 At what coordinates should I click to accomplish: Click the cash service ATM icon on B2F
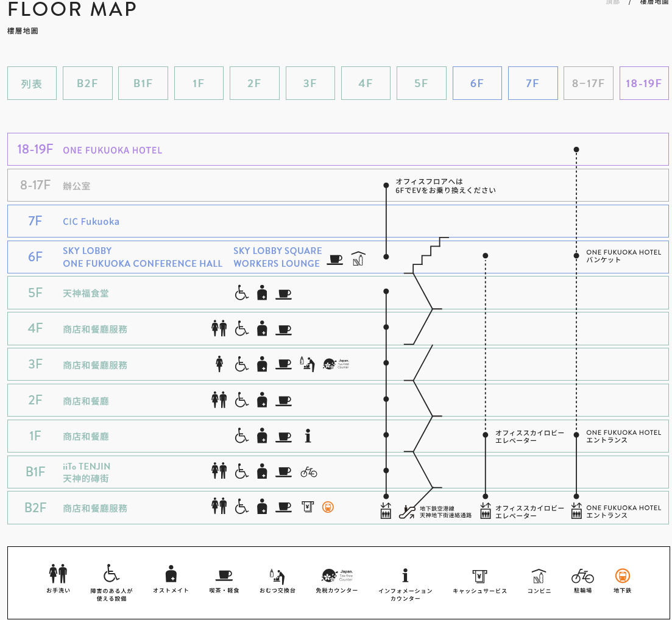point(307,507)
